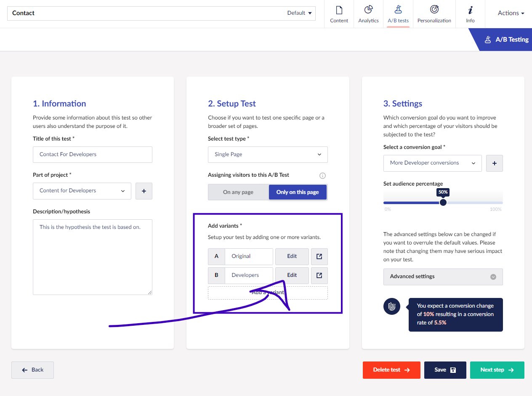Click the Delete test button

391,370
